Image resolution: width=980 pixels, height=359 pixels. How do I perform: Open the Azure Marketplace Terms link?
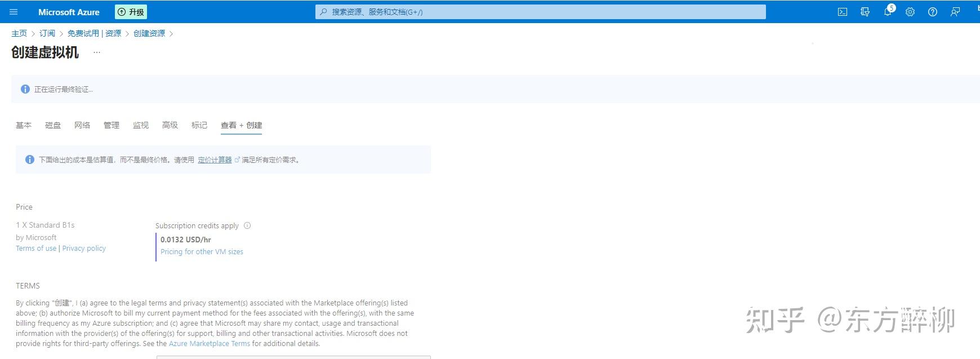(x=210, y=343)
